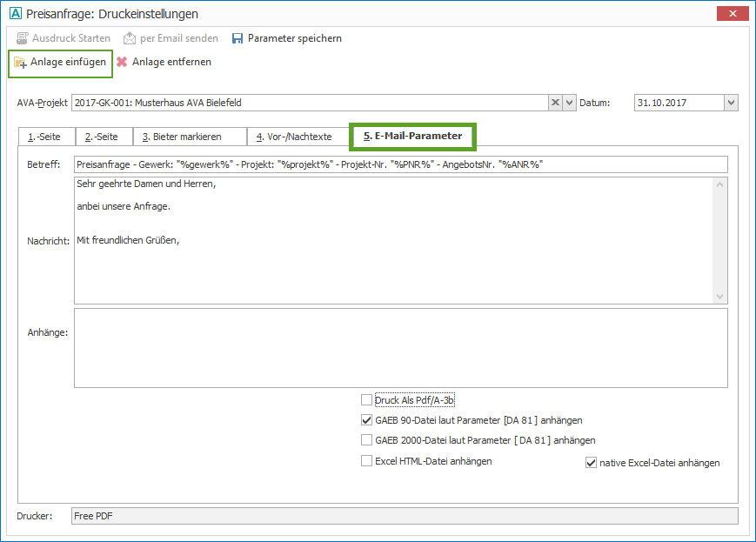The width and height of the screenshot is (756, 542).
Task: Open the Datum date picker dropdown
Action: coord(731,103)
